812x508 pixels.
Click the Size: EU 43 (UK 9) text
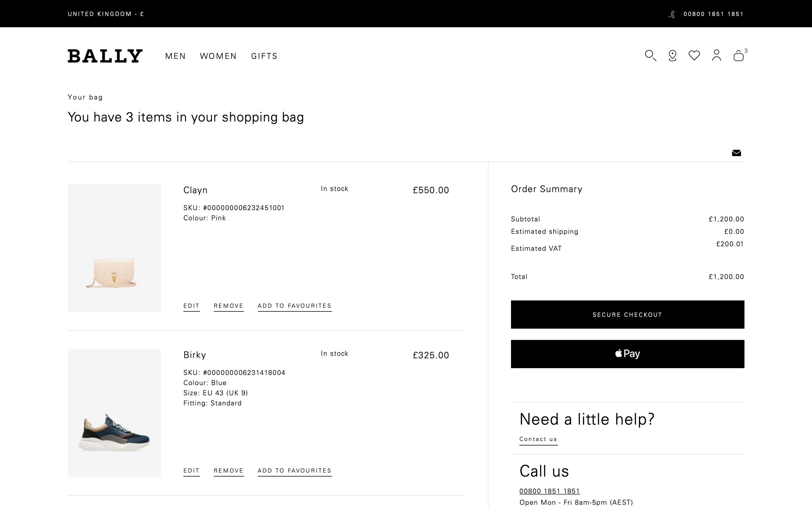point(215,393)
